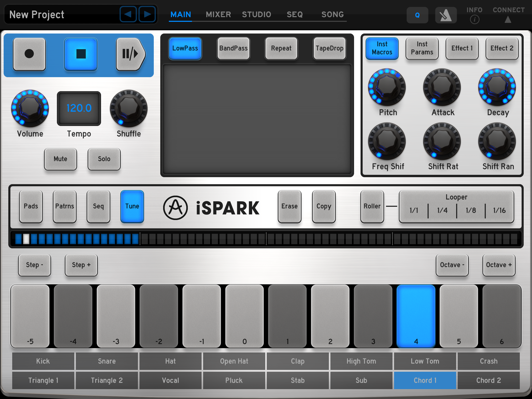Adjust the Decay knob

pos(497,87)
